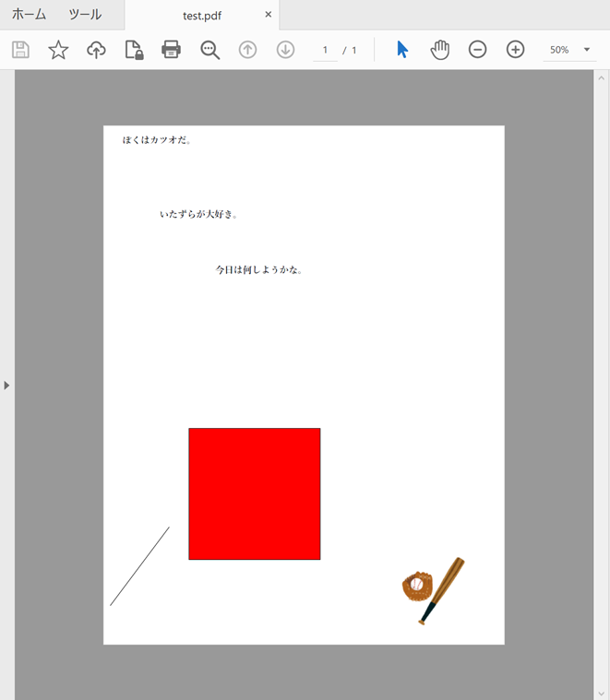This screenshot has height=700, width=610.
Task: Click the text いたずらが大好き。
Action: point(198,214)
